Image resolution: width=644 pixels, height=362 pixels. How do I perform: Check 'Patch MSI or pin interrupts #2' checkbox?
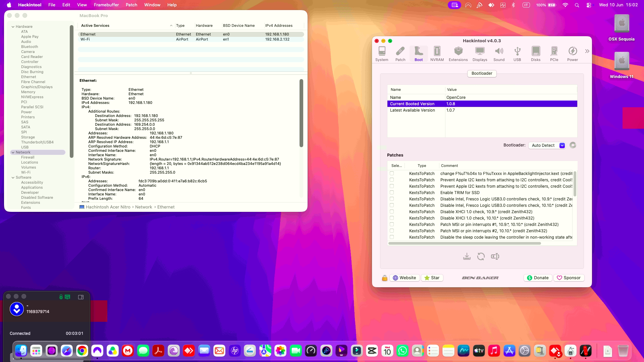[392, 231]
